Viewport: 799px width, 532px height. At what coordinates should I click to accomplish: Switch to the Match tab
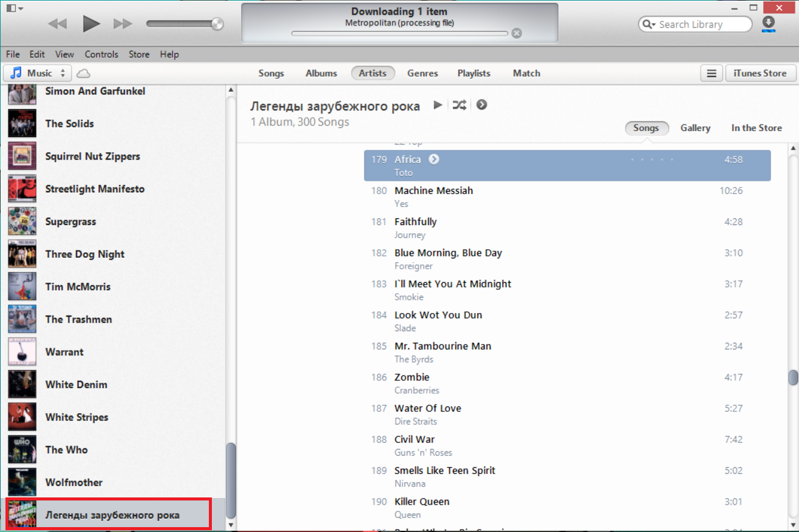click(526, 73)
